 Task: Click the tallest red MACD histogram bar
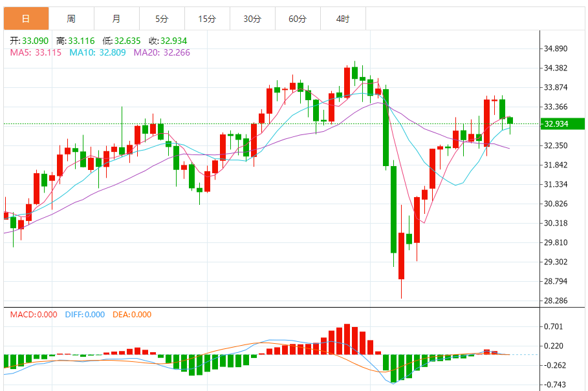tap(347, 339)
